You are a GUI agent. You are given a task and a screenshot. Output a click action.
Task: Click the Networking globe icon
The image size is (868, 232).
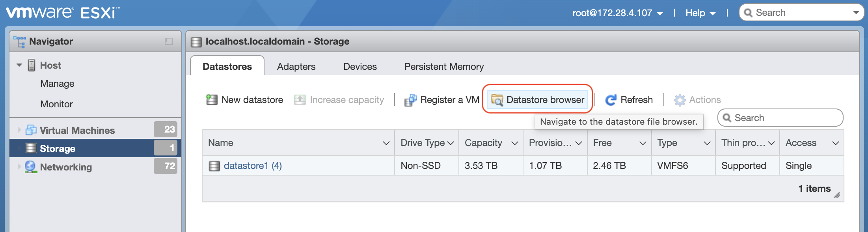click(x=31, y=167)
